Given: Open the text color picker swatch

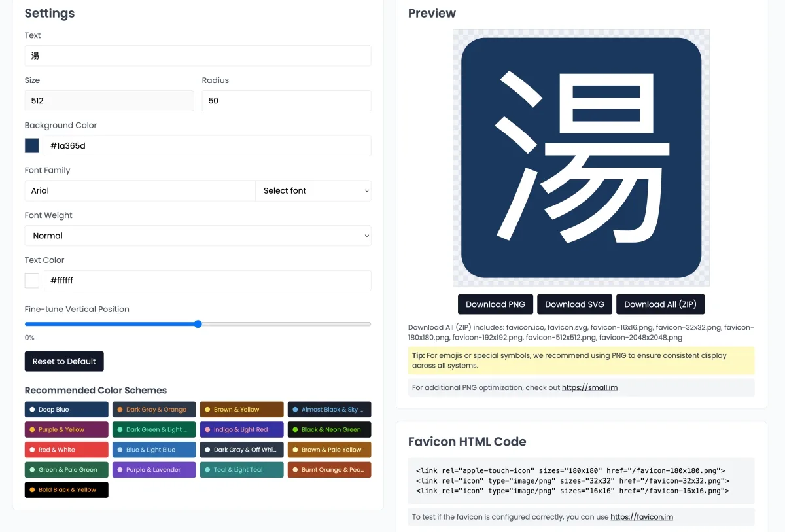Looking at the screenshot, I should (x=32, y=281).
